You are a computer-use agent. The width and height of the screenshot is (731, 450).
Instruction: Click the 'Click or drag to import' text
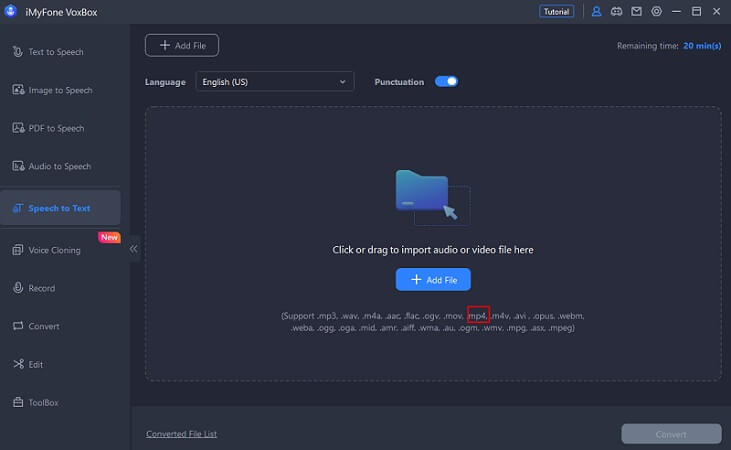click(433, 249)
